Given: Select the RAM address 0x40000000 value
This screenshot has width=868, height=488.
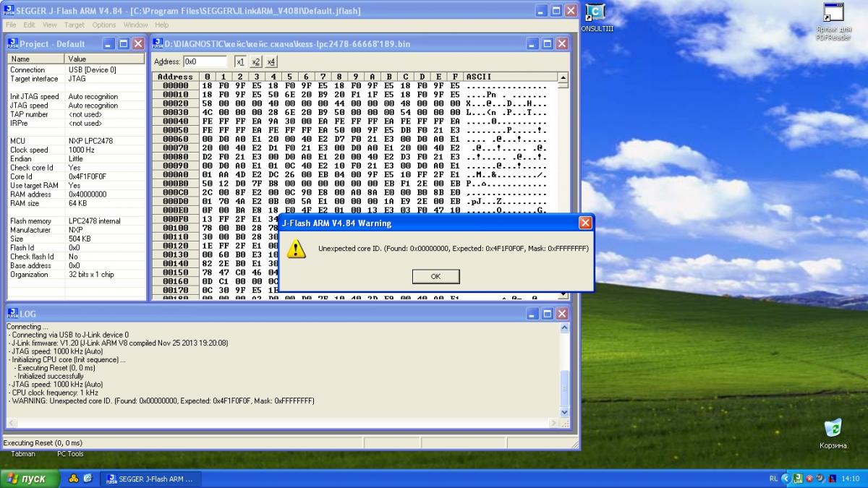Looking at the screenshot, I should [88, 194].
